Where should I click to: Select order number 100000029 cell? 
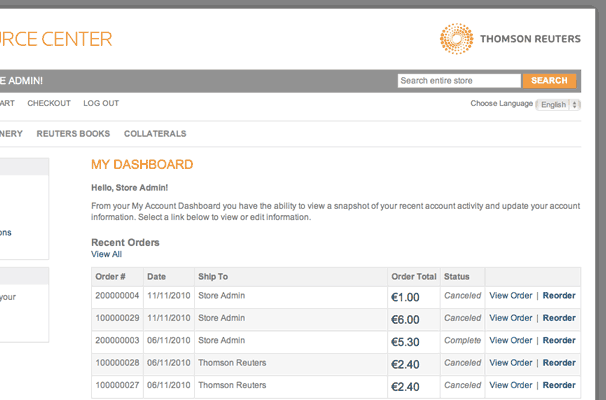pos(117,318)
